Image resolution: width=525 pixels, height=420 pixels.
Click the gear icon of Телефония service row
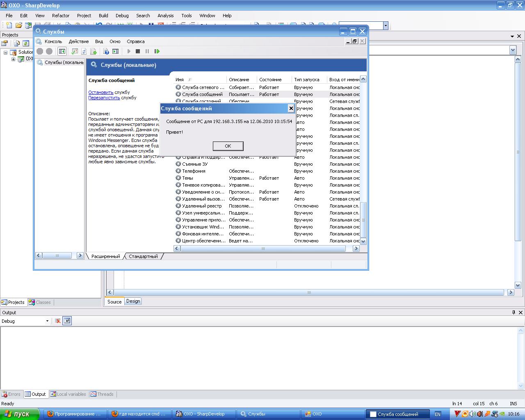178,171
